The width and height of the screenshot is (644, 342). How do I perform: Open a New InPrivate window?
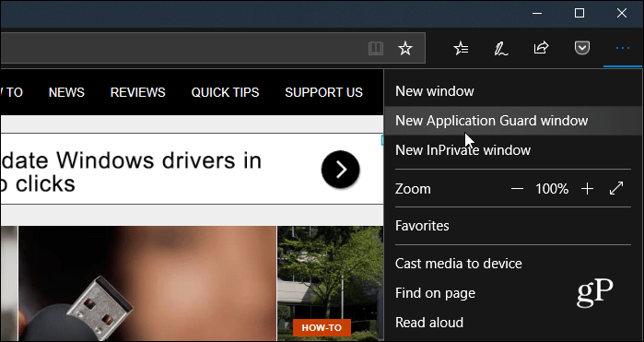(513, 150)
